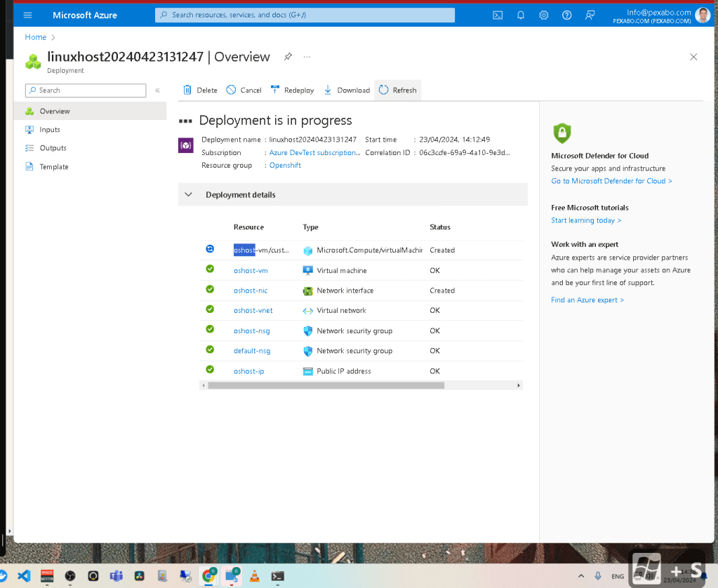Image resolution: width=718 pixels, height=588 pixels.
Task: Open the oshost-ip resource link
Action: (x=248, y=371)
